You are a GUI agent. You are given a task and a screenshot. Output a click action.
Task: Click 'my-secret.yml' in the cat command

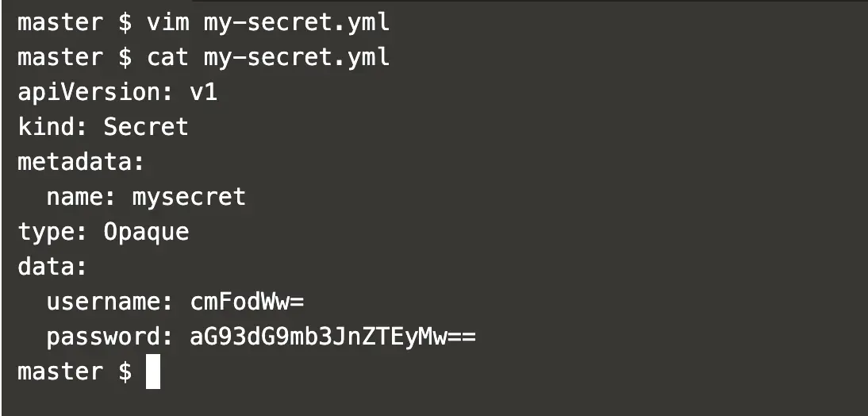[297, 59]
